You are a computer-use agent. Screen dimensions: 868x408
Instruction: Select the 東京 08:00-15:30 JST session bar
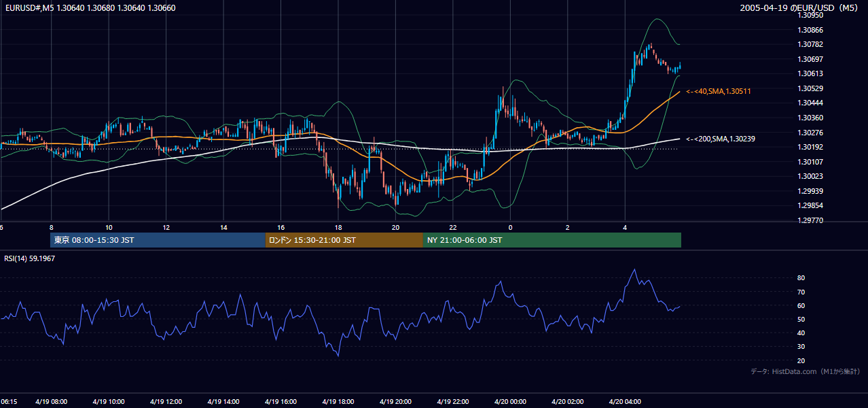[x=158, y=240]
